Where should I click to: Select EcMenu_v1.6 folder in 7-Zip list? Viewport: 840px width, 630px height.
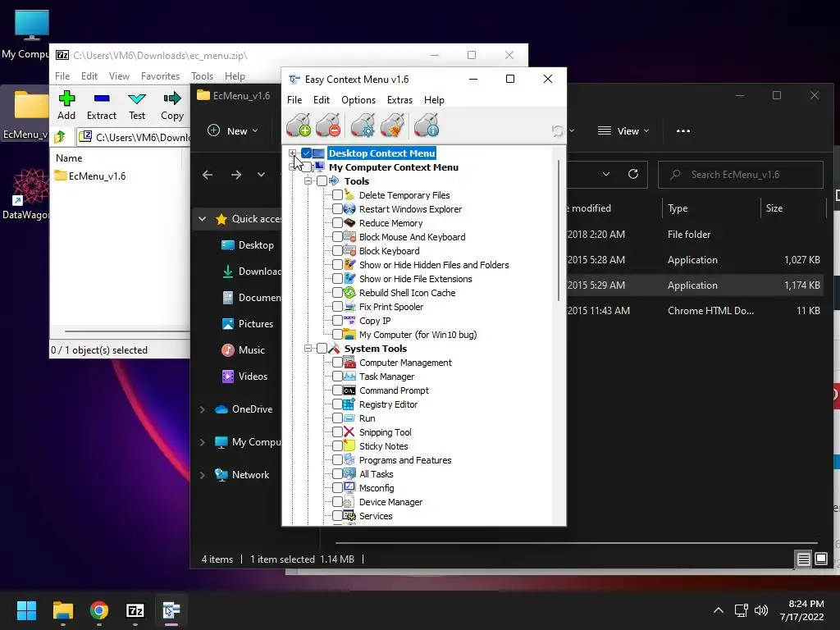tap(90, 176)
